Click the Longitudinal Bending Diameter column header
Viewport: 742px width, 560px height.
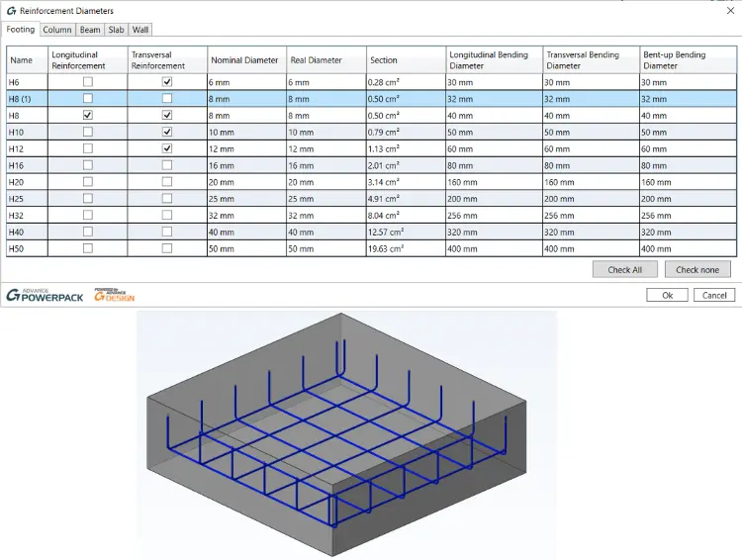(x=494, y=60)
